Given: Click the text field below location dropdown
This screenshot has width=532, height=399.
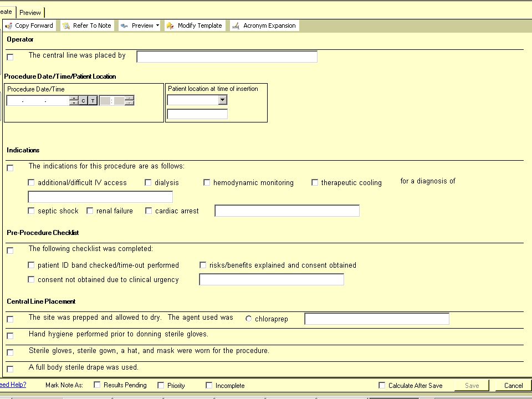Looking at the screenshot, I should [197, 114].
